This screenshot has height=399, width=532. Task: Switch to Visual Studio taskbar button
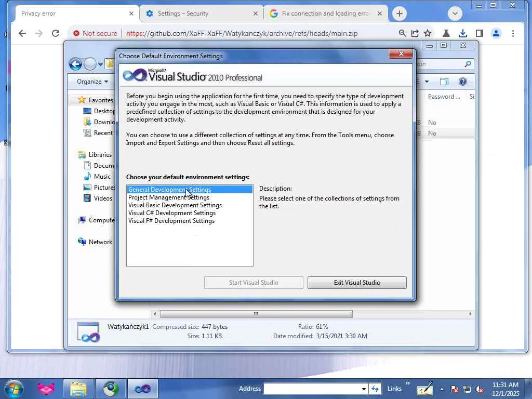pyautogui.click(x=143, y=389)
